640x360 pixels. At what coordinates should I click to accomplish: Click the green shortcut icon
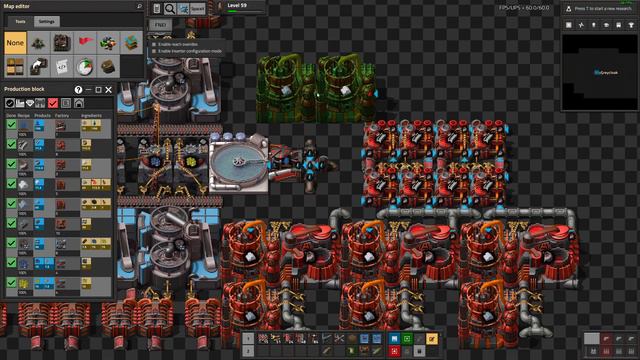point(407,338)
